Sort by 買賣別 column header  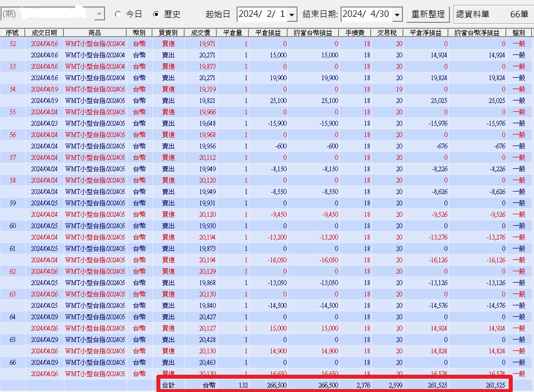pos(168,33)
